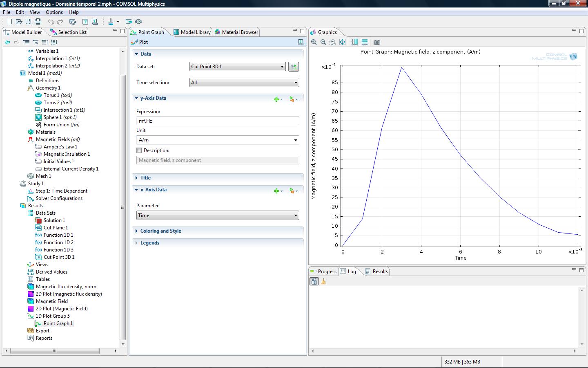This screenshot has height=368, width=588.
Task: Take a snapshot with the camera icon
Action: 377,42
